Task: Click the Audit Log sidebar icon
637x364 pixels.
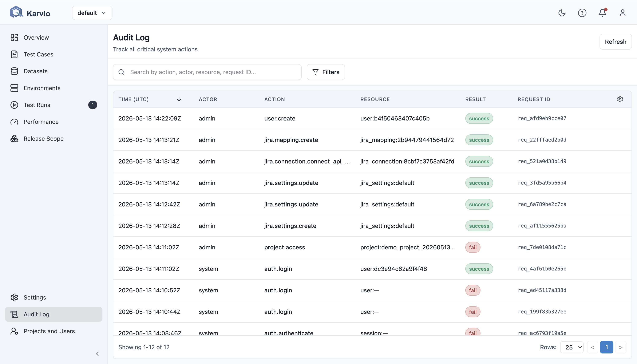Action: pyautogui.click(x=14, y=314)
